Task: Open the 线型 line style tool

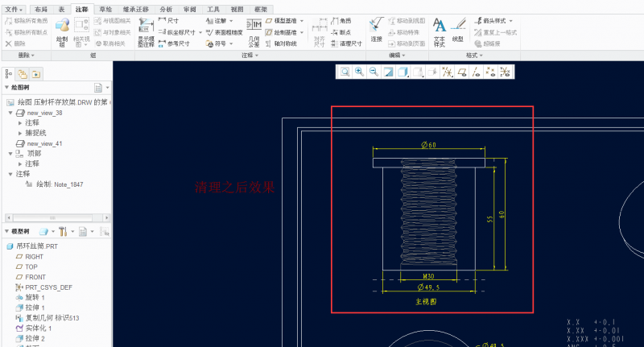Action: (458, 30)
